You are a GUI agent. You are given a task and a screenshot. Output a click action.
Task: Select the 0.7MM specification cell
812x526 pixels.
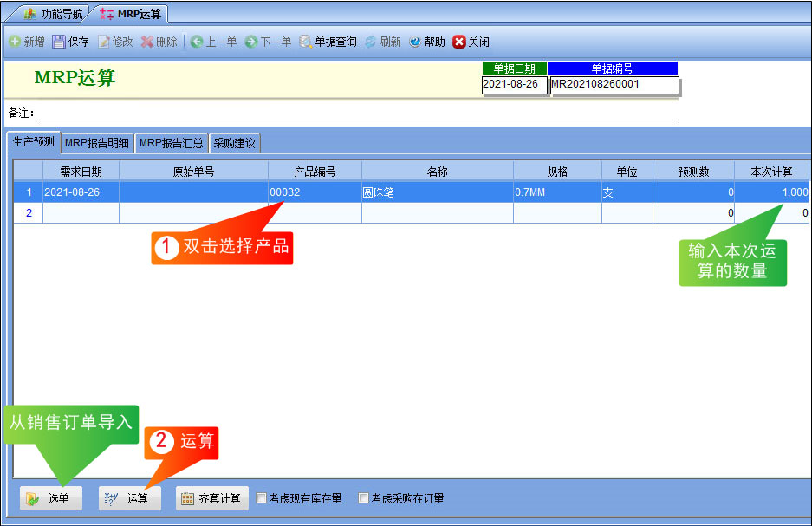point(557,192)
